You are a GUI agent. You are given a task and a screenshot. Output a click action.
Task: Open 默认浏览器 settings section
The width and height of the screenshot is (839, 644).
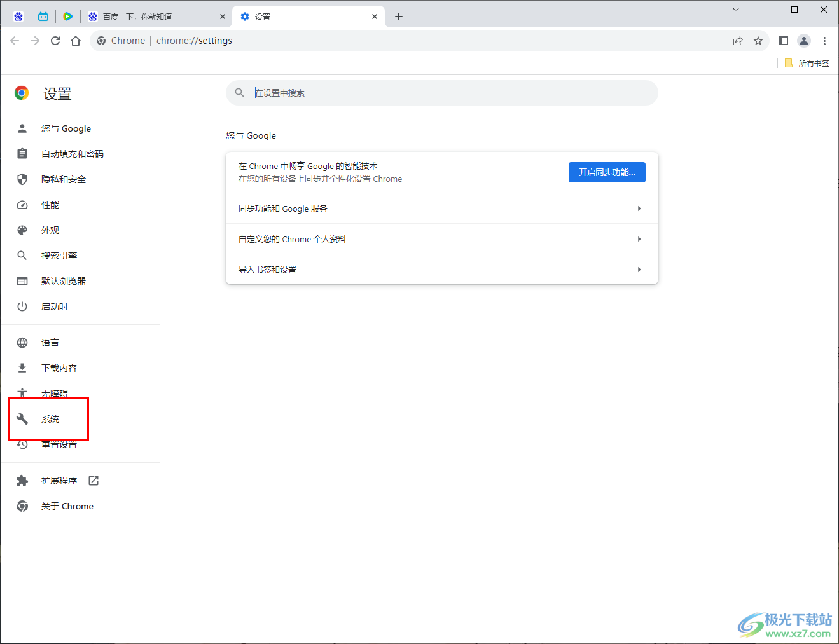pyautogui.click(x=64, y=281)
